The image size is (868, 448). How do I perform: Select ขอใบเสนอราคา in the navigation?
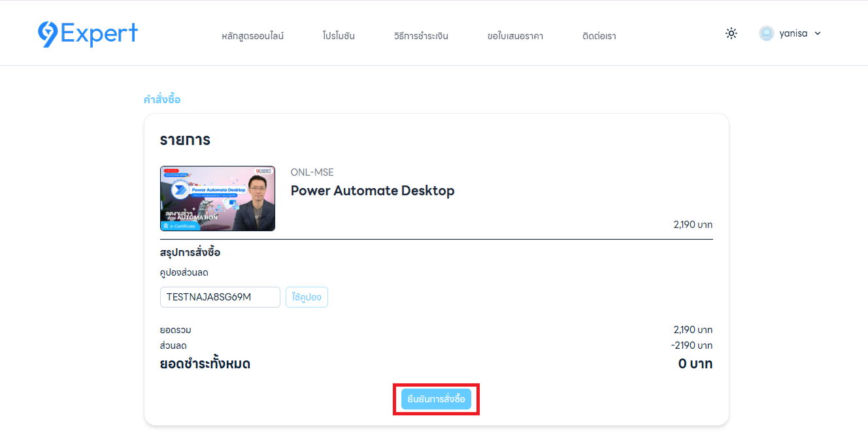[x=515, y=36]
